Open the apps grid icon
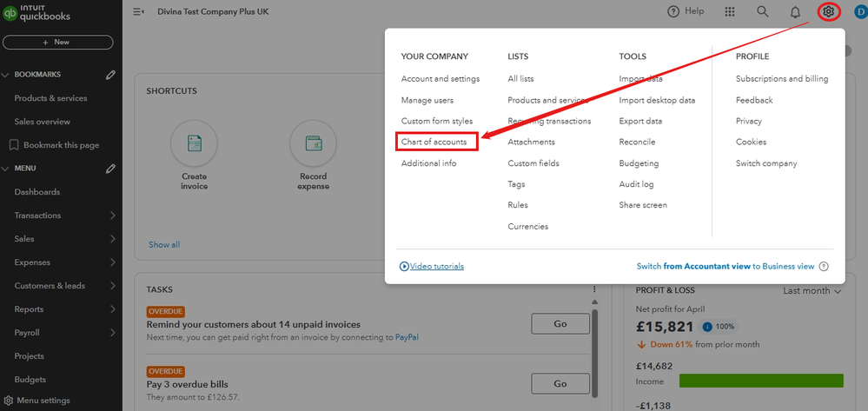The height and width of the screenshot is (411, 868). click(730, 11)
